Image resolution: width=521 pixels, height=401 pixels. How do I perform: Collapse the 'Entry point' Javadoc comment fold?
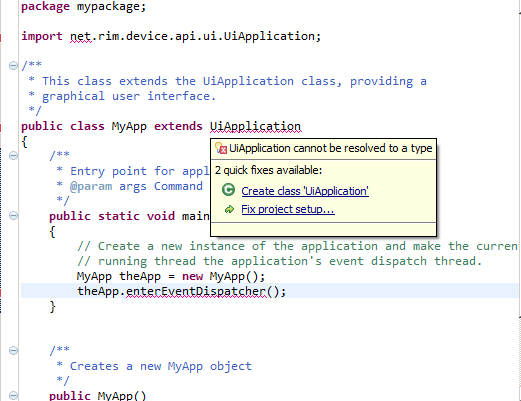click(x=13, y=155)
